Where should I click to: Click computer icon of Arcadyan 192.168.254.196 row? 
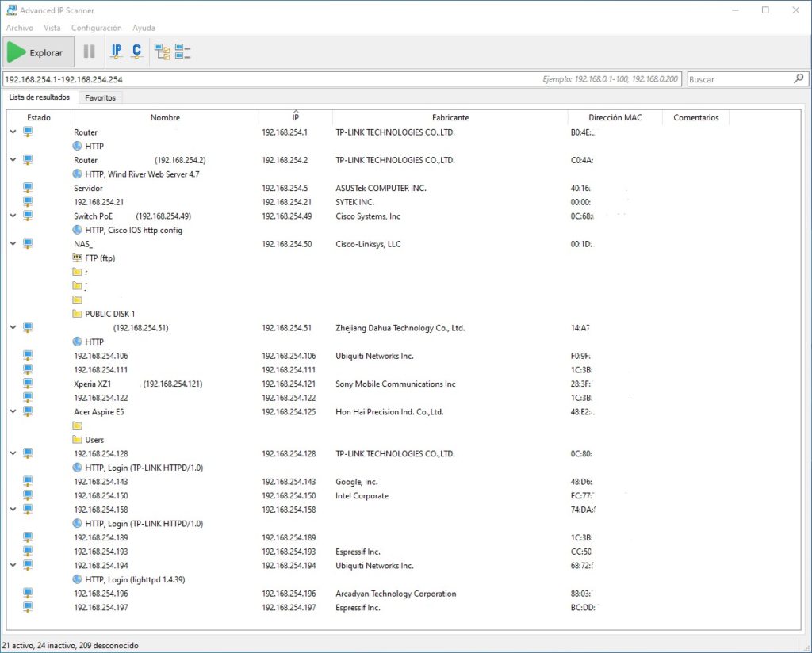pyautogui.click(x=28, y=593)
